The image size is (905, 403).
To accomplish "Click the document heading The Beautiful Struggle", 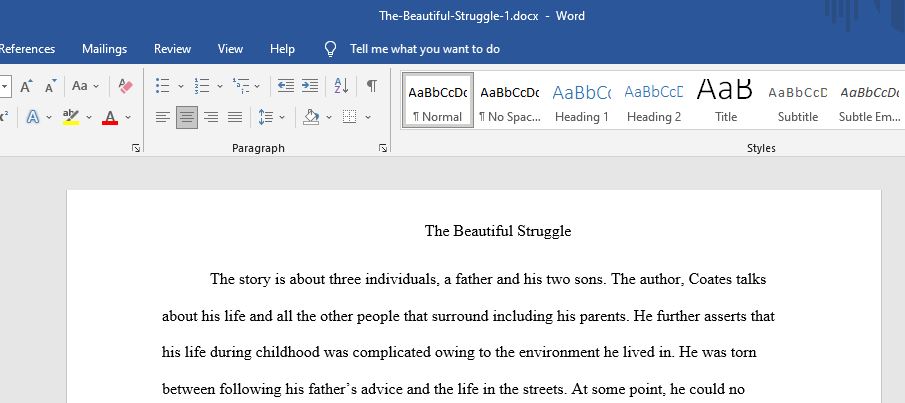I will tap(498, 231).
